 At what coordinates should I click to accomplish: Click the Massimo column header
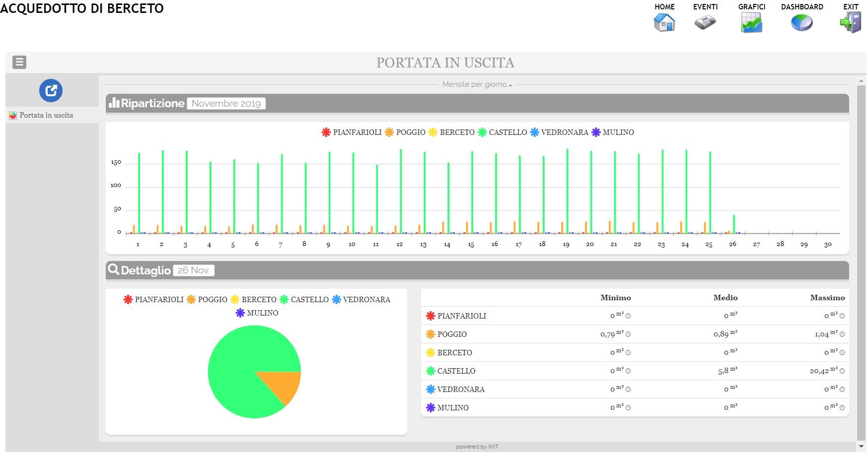coord(828,298)
